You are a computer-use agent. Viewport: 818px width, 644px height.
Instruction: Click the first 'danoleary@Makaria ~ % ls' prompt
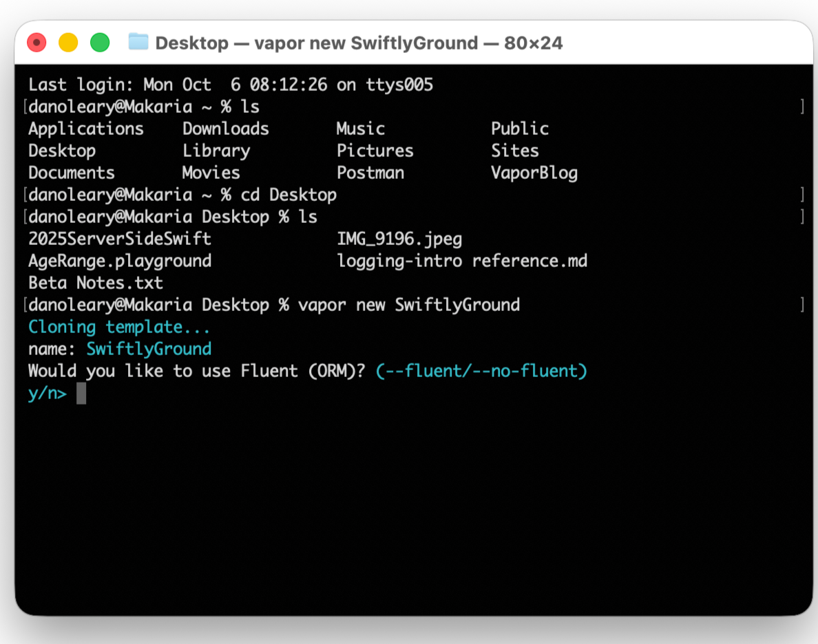(x=144, y=107)
